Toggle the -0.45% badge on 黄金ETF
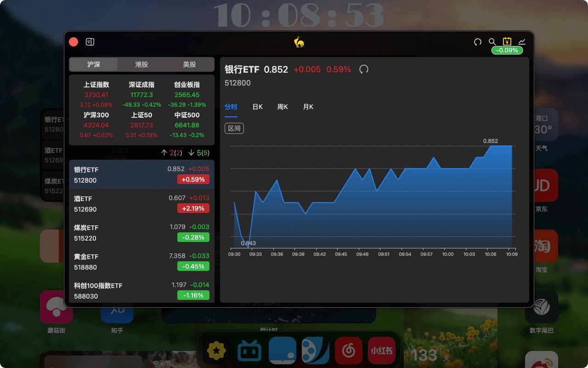The width and height of the screenshot is (588, 368). (193, 266)
